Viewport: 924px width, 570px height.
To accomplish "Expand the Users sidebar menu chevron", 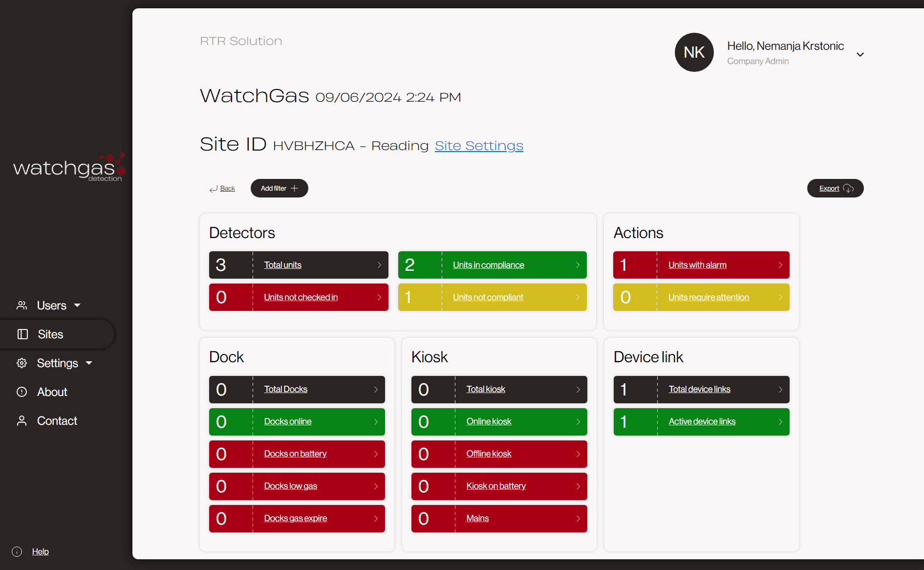I will [77, 305].
